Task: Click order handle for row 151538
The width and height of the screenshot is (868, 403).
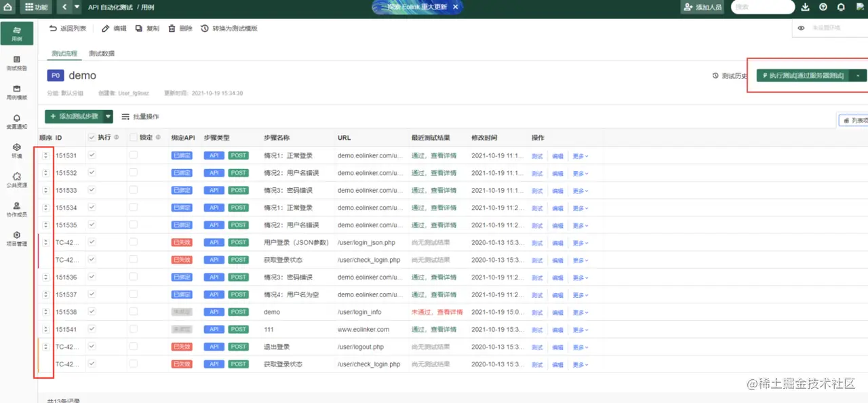Action: coord(45,312)
